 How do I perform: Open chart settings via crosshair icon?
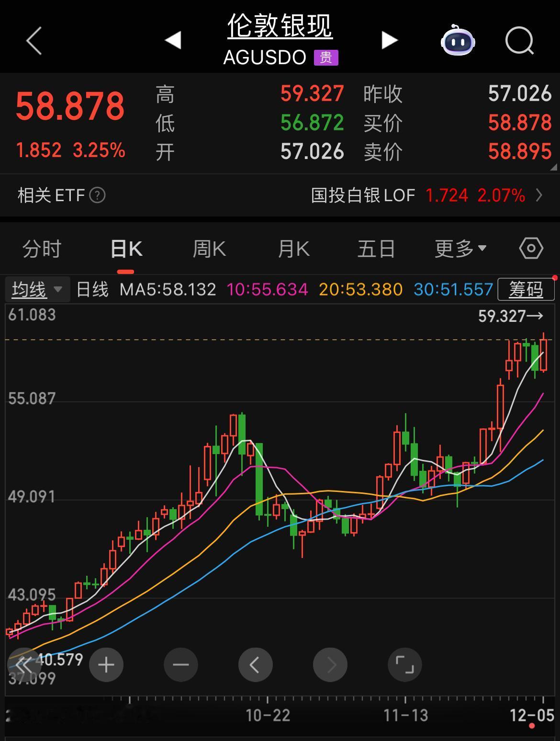click(x=531, y=248)
